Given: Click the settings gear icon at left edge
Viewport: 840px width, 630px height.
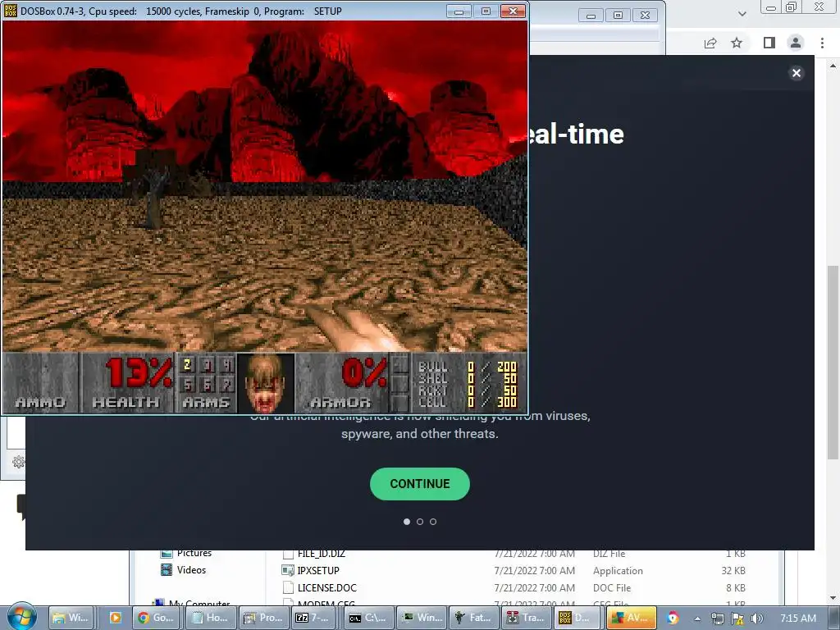Looking at the screenshot, I should 18,462.
